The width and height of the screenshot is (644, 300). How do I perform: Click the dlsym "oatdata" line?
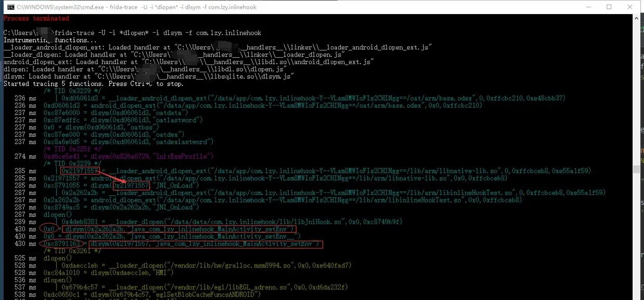pyautogui.click(x=115, y=113)
